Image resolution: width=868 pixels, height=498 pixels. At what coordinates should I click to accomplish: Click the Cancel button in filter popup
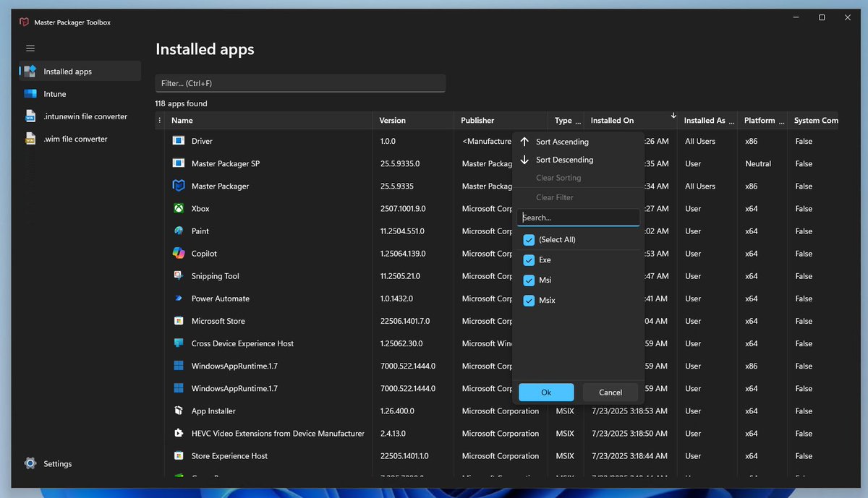click(x=610, y=392)
